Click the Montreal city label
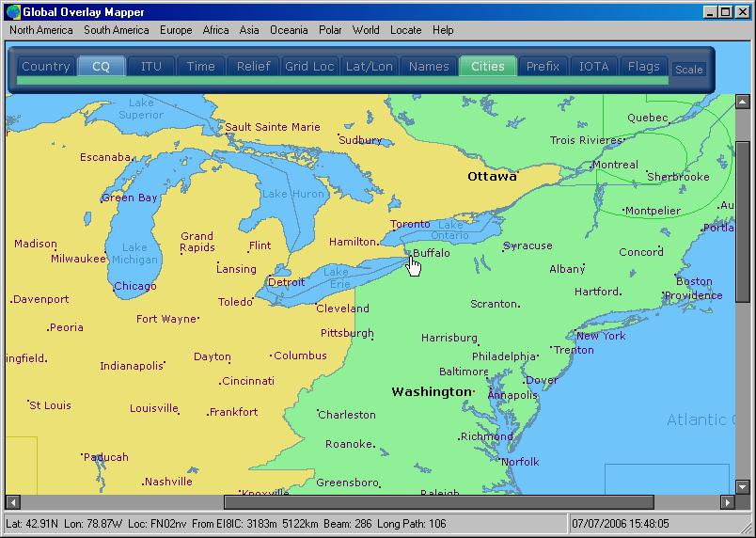The image size is (756, 538). tap(615, 165)
